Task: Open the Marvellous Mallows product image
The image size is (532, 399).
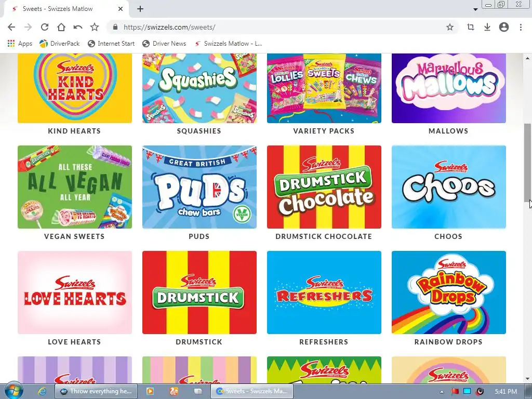Action: point(449,88)
